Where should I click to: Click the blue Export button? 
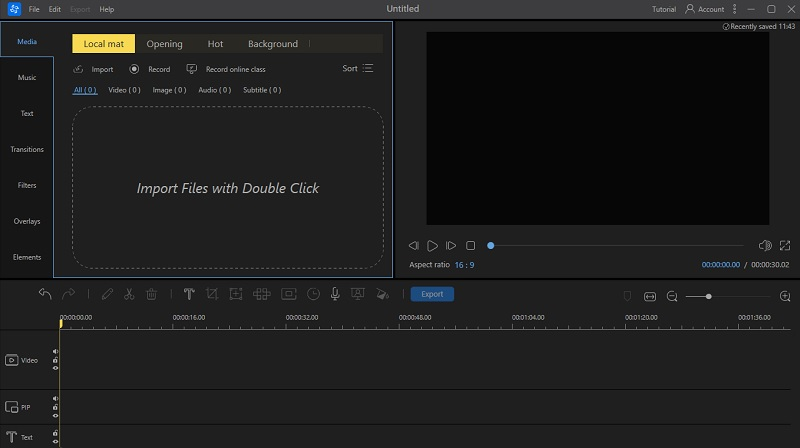(432, 294)
